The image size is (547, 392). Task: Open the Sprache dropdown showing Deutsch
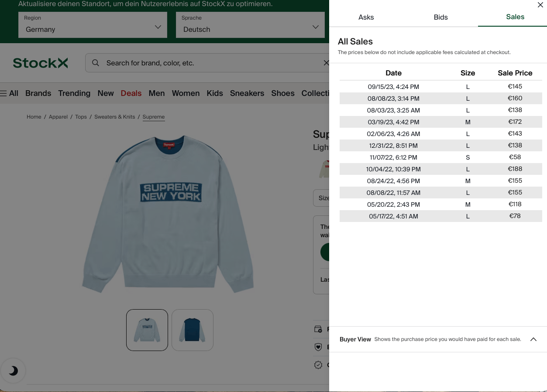(x=250, y=25)
